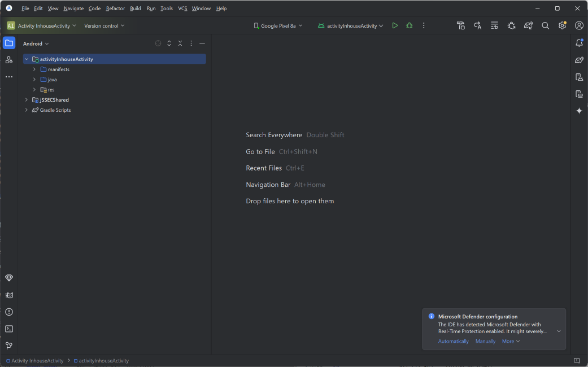This screenshot has height=367, width=588.
Task: Open Notifications bell icon
Action: click(579, 43)
